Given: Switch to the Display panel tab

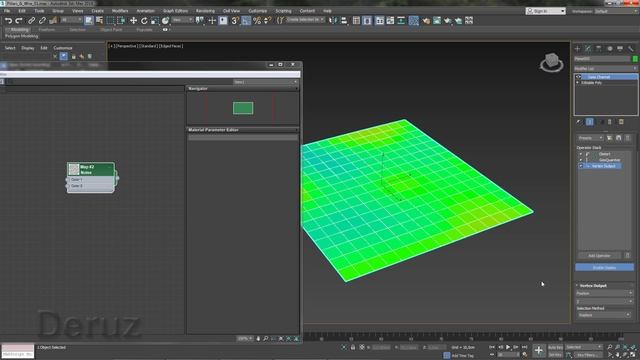Looking at the screenshot, I should point(620,49).
